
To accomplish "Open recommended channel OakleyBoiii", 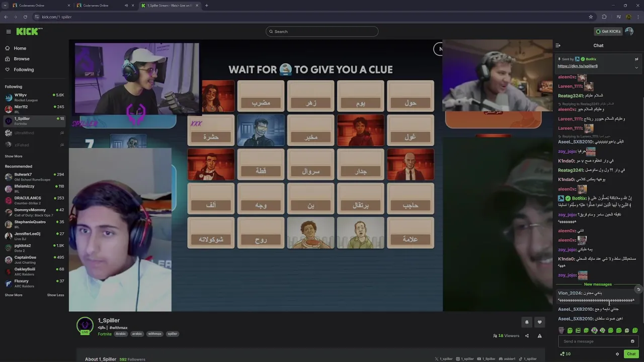I will tap(34, 271).
